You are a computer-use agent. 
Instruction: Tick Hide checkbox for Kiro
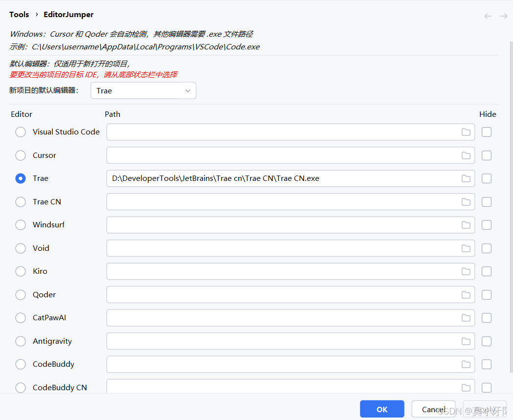pyautogui.click(x=487, y=271)
